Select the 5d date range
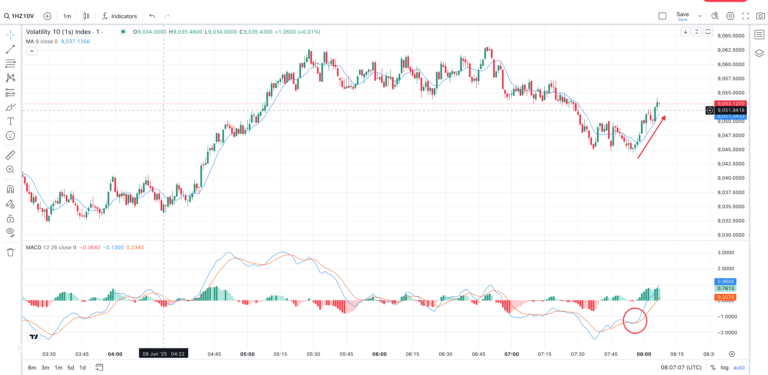Image resolution: width=768 pixels, height=375 pixels. [x=71, y=368]
